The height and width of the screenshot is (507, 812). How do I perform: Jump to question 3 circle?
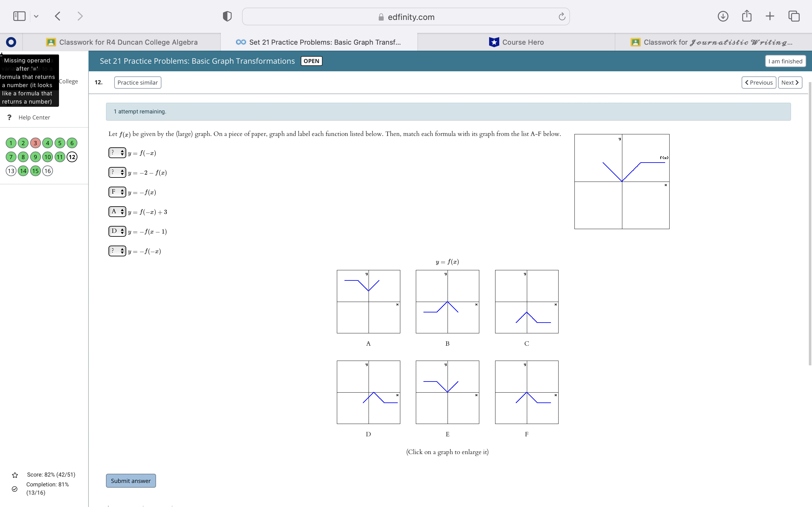[x=35, y=143]
